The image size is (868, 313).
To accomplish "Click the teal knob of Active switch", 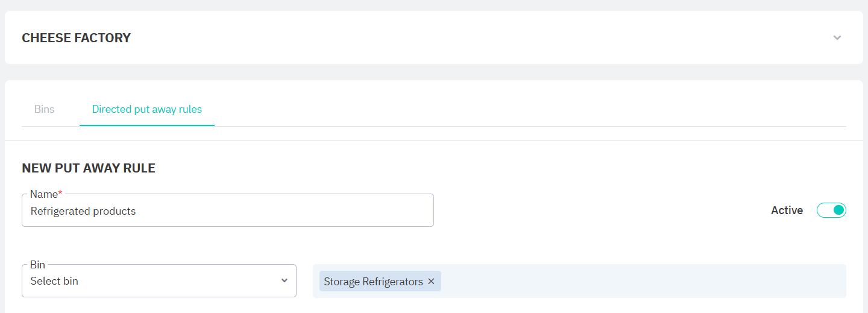I will click(838, 210).
